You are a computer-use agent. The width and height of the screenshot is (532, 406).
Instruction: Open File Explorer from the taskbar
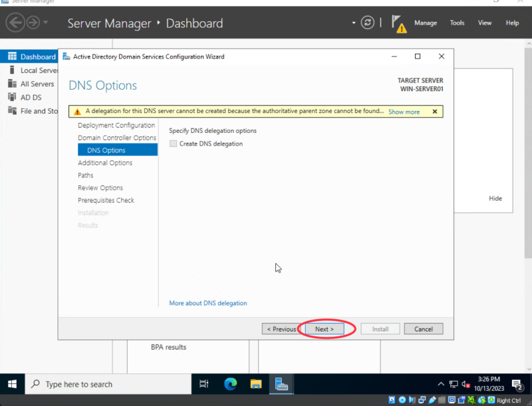(255, 384)
